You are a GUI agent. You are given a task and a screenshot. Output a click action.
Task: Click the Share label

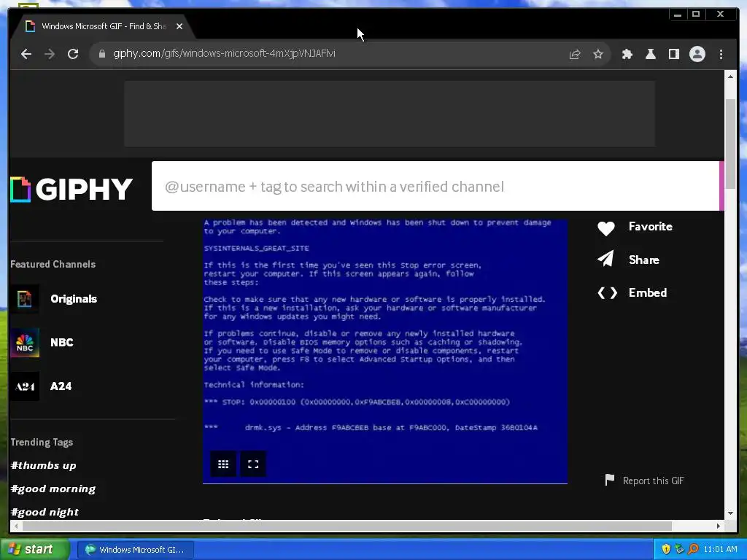tap(643, 260)
